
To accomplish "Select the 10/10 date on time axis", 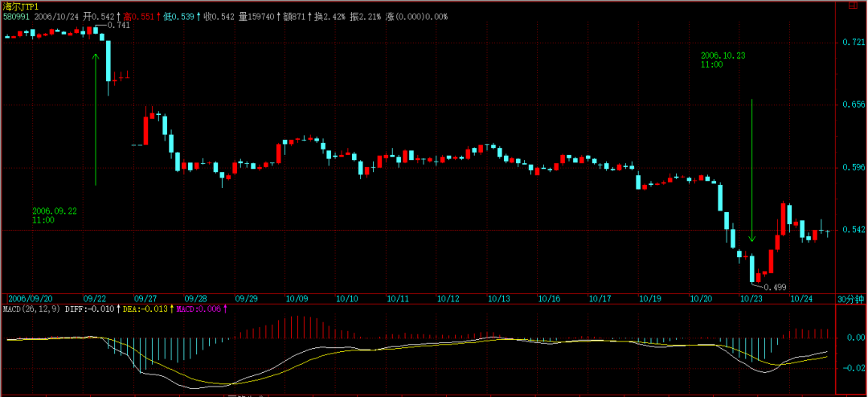I will (347, 298).
